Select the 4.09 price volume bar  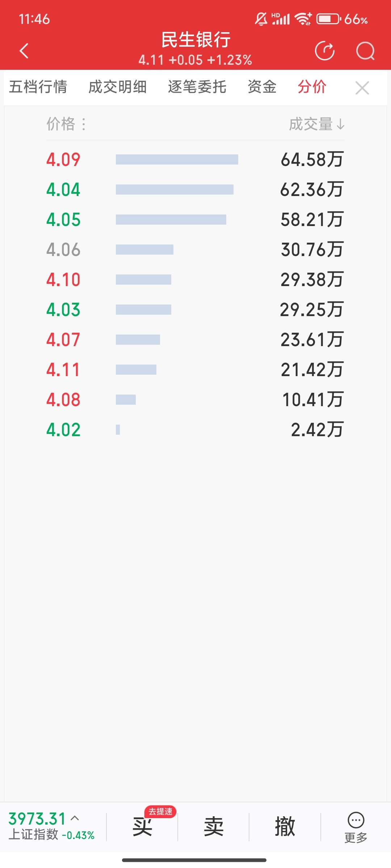(177, 159)
